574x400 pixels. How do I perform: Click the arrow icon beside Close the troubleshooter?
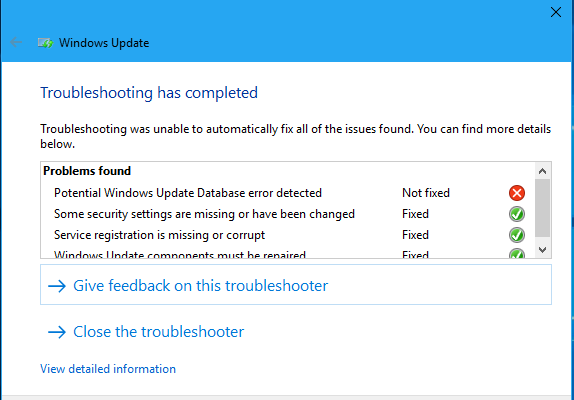(x=57, y=332)
